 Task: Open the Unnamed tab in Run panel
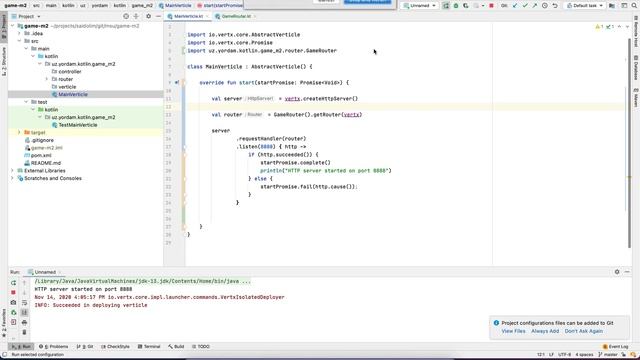click(44, 272)
